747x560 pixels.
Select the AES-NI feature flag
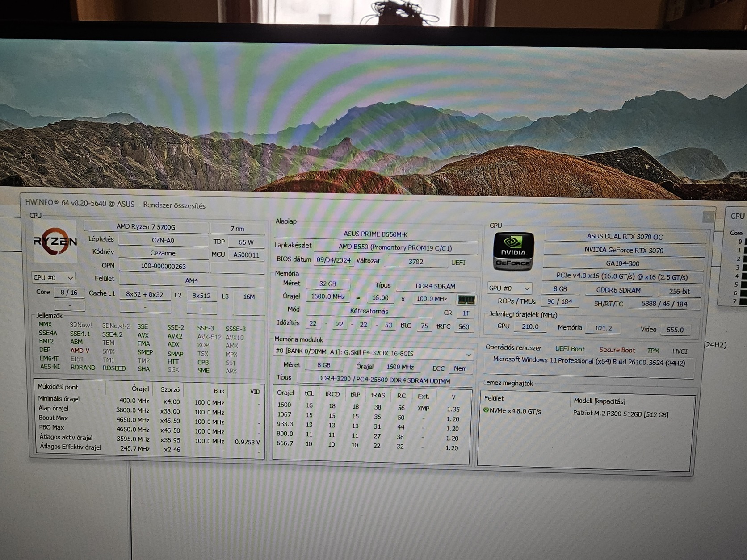pyautogui.click(x=50, y=367)
